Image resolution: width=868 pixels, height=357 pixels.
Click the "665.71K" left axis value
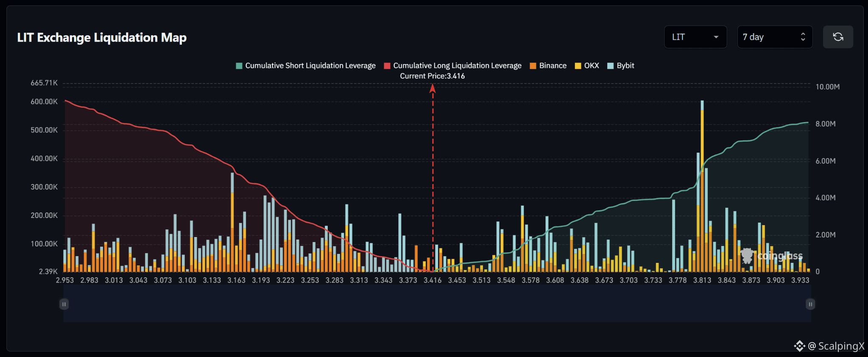tap(44, 83)
